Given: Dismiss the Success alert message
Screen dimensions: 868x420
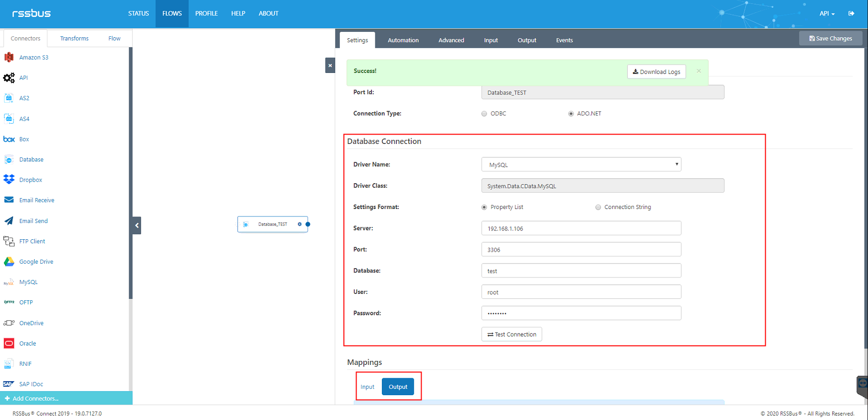Looking at the screenshot, I should (x=699, y=71).
